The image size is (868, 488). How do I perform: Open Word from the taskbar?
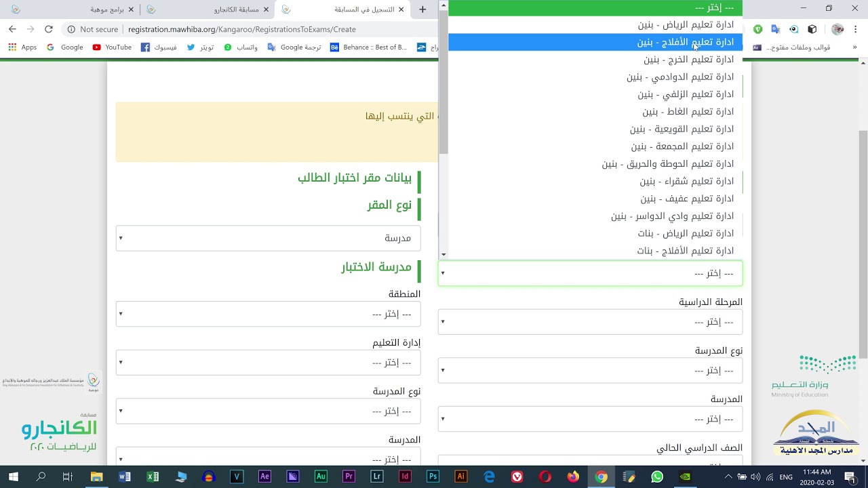coord(125,477)
